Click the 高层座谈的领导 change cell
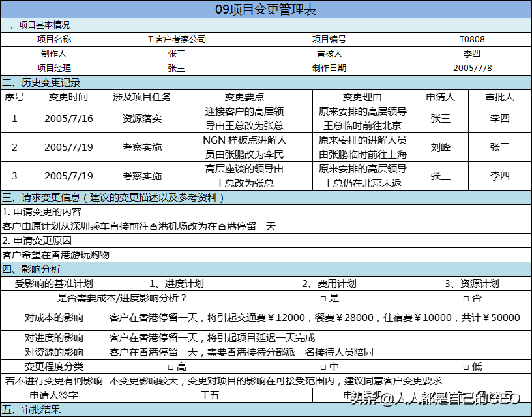This screenshot has width=532, height=417. tap(244, 176)
